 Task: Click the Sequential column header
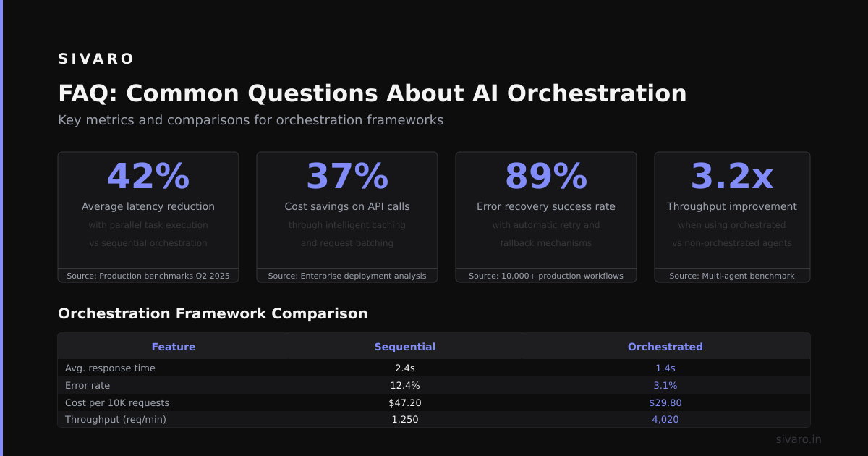405,347
